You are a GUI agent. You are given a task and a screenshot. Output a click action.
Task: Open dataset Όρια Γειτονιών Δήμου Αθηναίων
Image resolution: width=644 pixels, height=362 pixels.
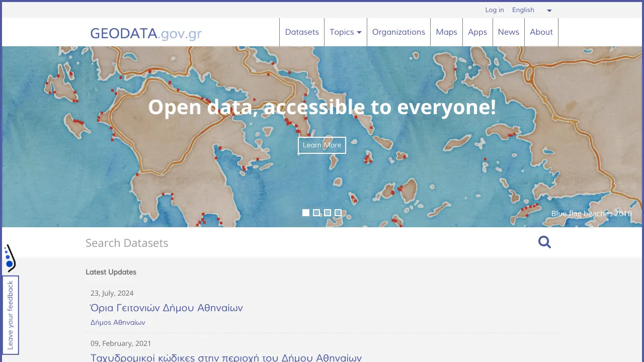(x=167, y=308)
